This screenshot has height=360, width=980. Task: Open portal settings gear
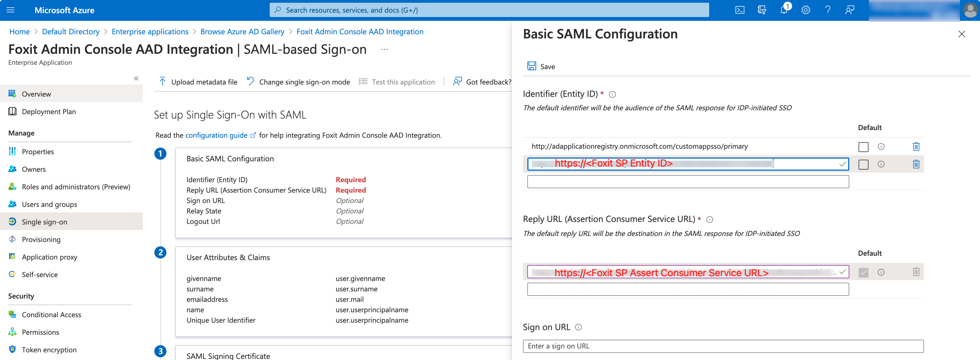[x=806, y=10]
